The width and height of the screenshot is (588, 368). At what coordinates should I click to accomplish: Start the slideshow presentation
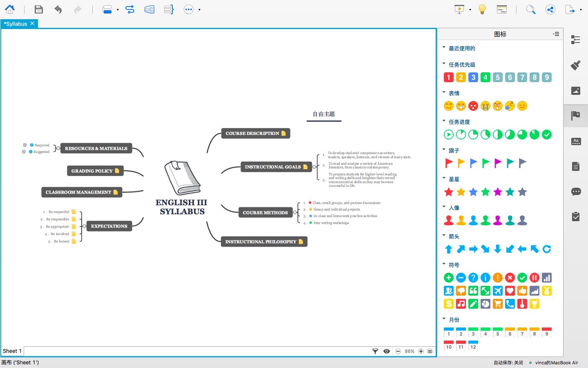459,9
